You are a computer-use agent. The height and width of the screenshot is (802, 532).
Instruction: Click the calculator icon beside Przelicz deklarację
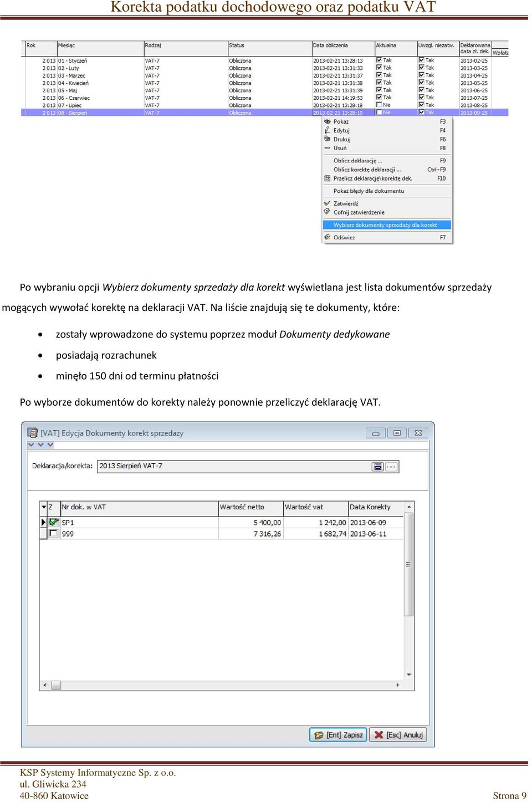(327, 178)
